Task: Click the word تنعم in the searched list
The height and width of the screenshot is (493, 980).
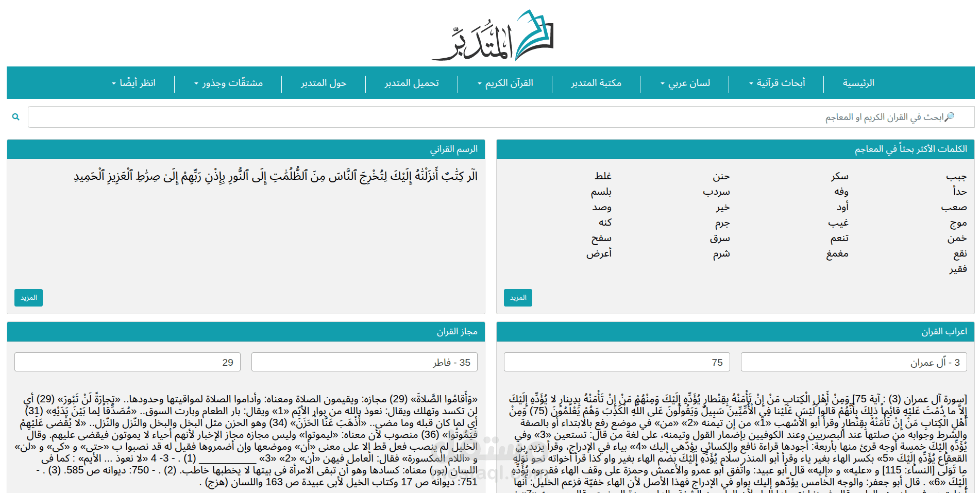Action: pos(839,238)
